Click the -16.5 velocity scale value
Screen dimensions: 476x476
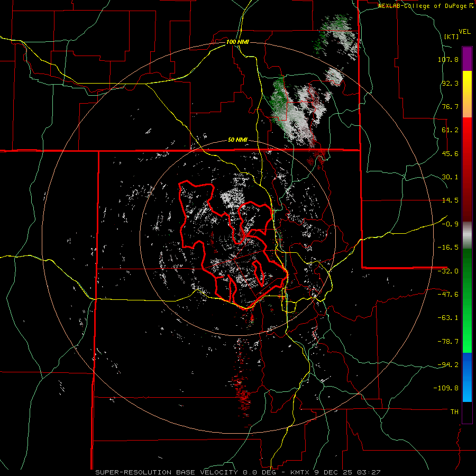[448, 248]
